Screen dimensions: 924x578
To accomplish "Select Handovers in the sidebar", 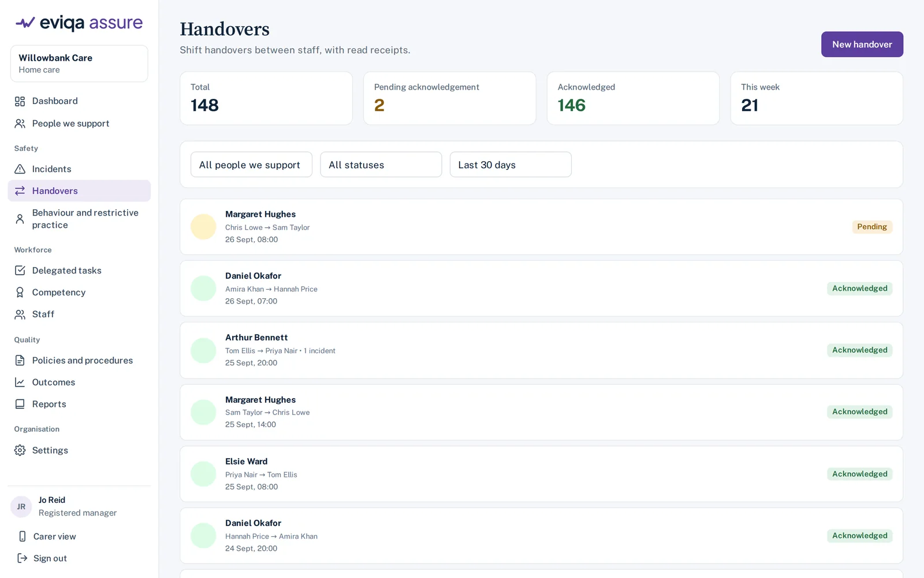I will [x=79, y=191].
